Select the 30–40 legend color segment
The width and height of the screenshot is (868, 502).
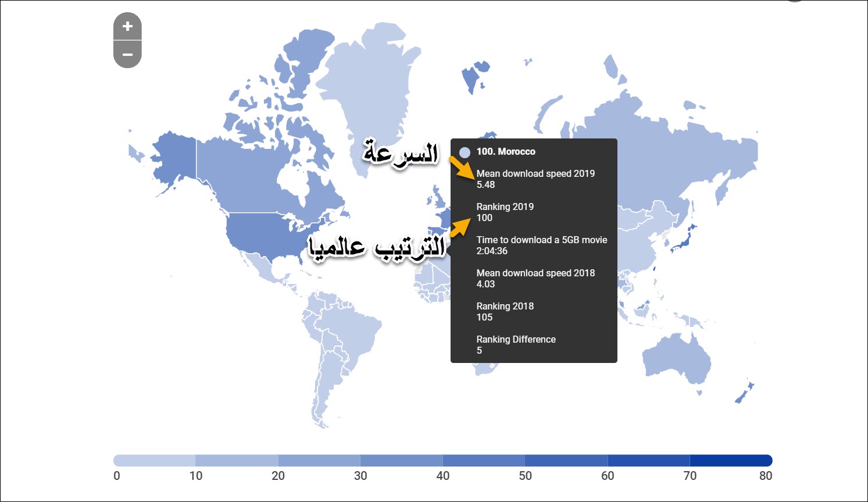pyautogui.click(x=401, y=461)
